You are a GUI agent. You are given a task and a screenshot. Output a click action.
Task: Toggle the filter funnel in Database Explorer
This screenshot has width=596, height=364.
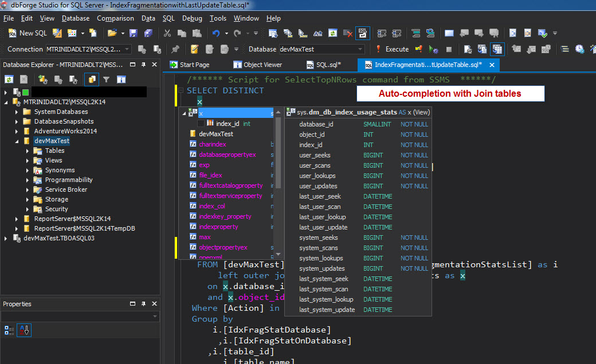[x=107, y=80]
